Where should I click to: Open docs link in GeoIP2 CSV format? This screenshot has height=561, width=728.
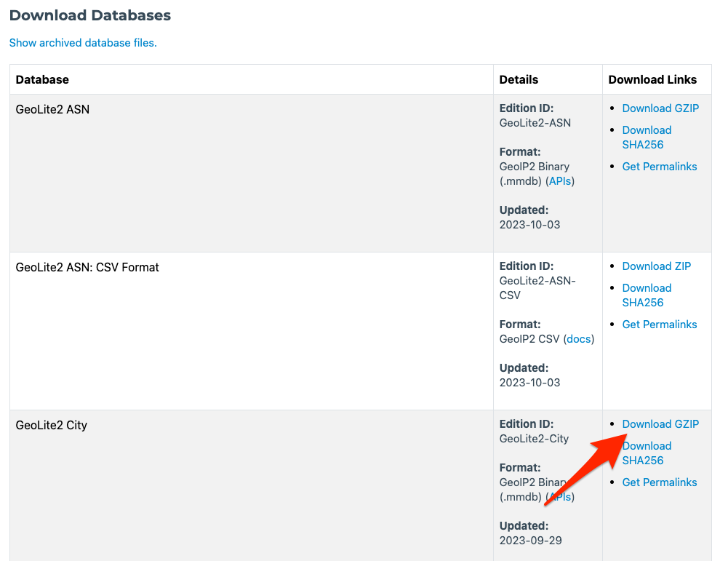pos(579,339)
